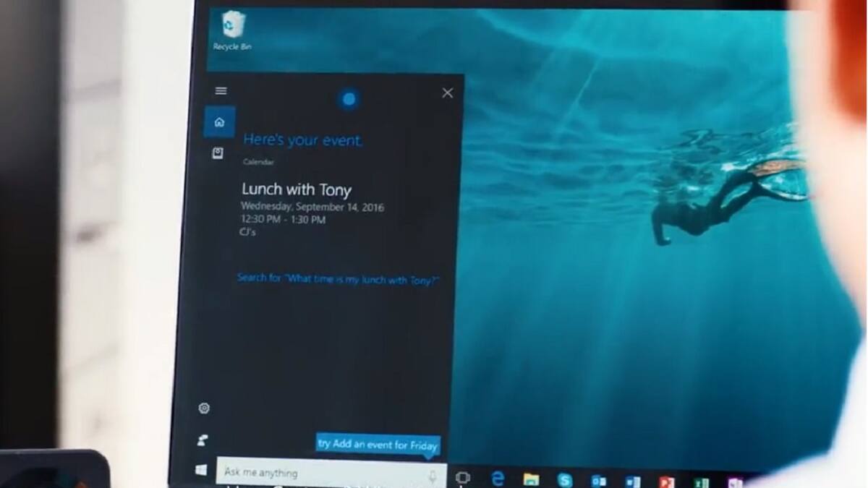Open File Explorer from the taskbar
Image resolution: width=868 pixels, height=488 pixels.
pos(532,477)
